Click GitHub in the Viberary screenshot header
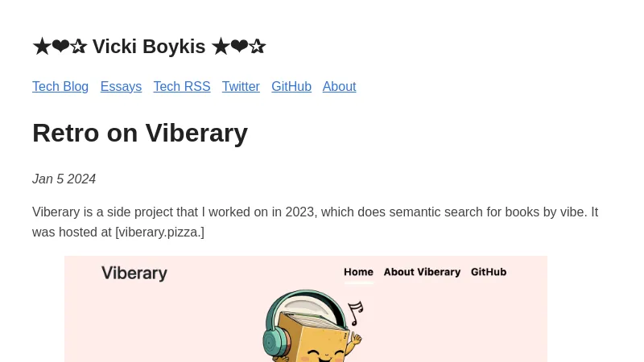This screenshot has width=644, height=362. (x=489, y=272)
